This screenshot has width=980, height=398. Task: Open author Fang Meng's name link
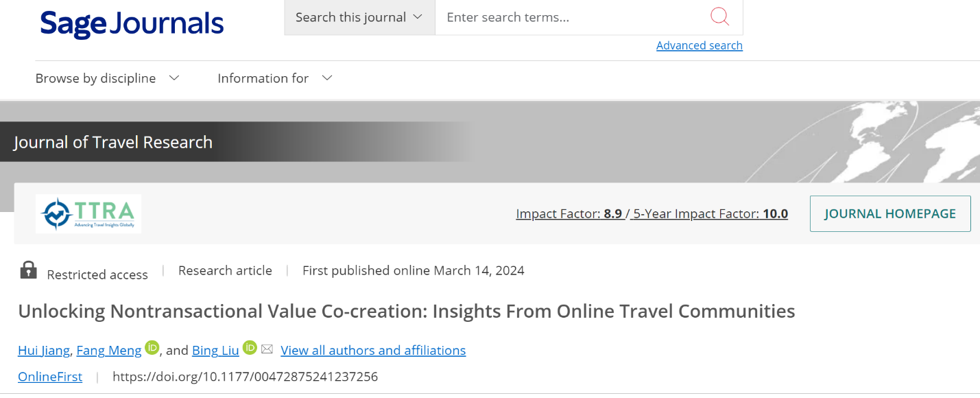[x=108, y=351]
